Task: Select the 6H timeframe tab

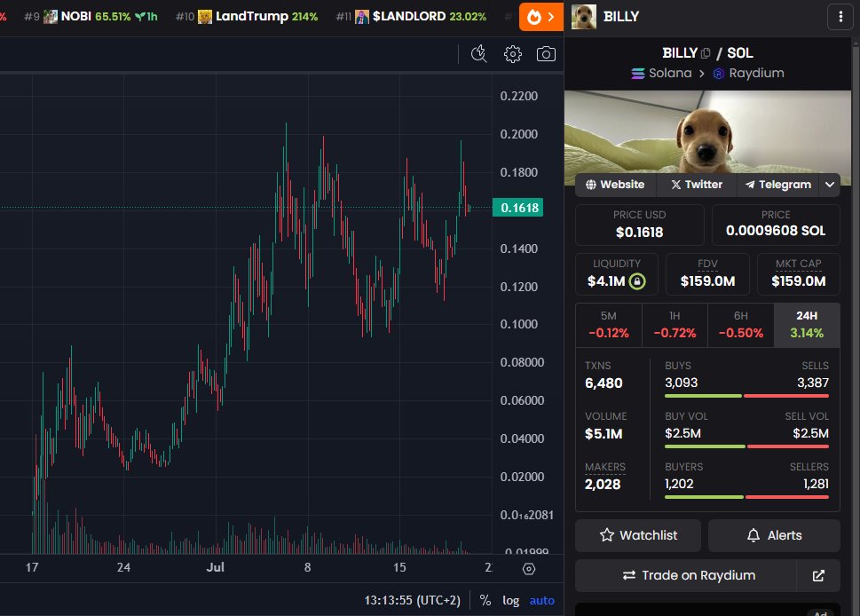Action: (x=740, y=325)
